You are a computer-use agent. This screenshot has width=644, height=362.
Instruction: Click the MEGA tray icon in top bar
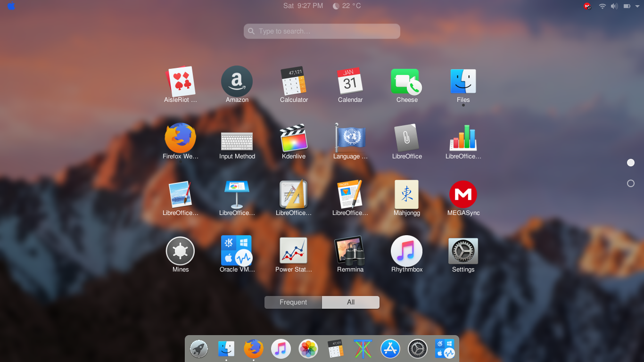click(587, 6)
